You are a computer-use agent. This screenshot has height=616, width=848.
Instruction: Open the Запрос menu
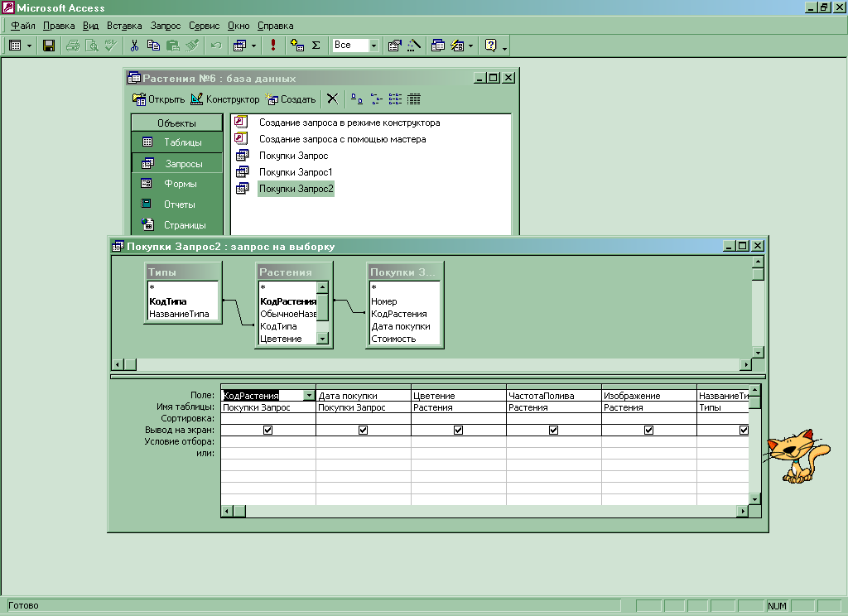point(166,26)
